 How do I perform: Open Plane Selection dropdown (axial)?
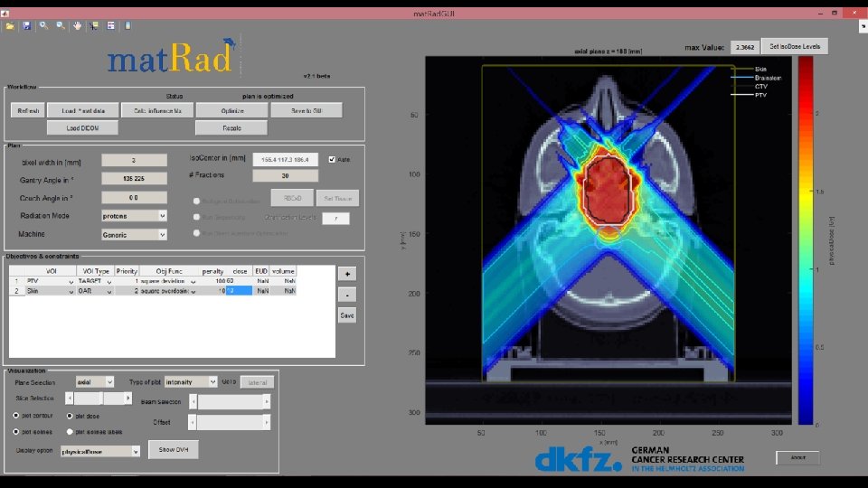(x=95, y=381)
